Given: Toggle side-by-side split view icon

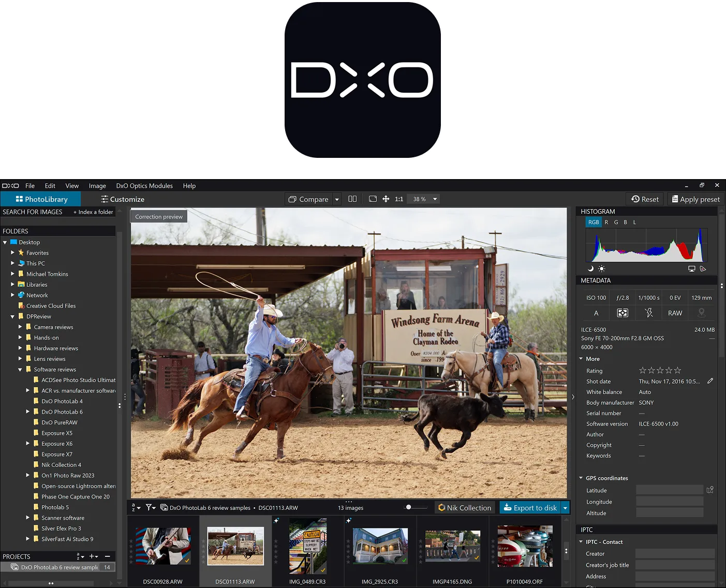Looking at the screenshot, I should (x=352, y=199).
